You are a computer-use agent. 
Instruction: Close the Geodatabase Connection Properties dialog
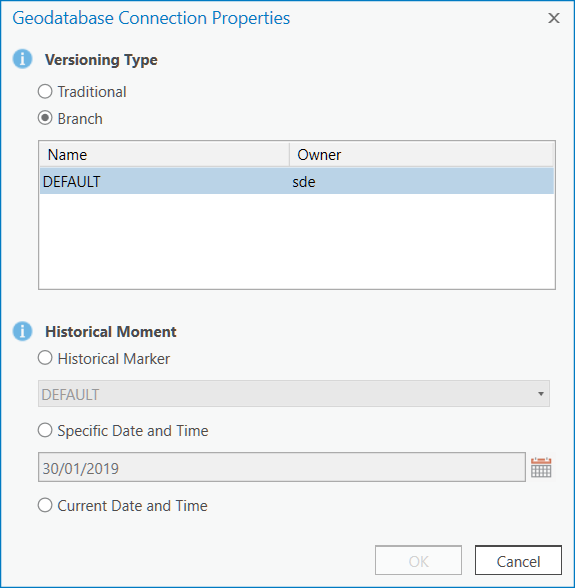click(x=554, y=18)
